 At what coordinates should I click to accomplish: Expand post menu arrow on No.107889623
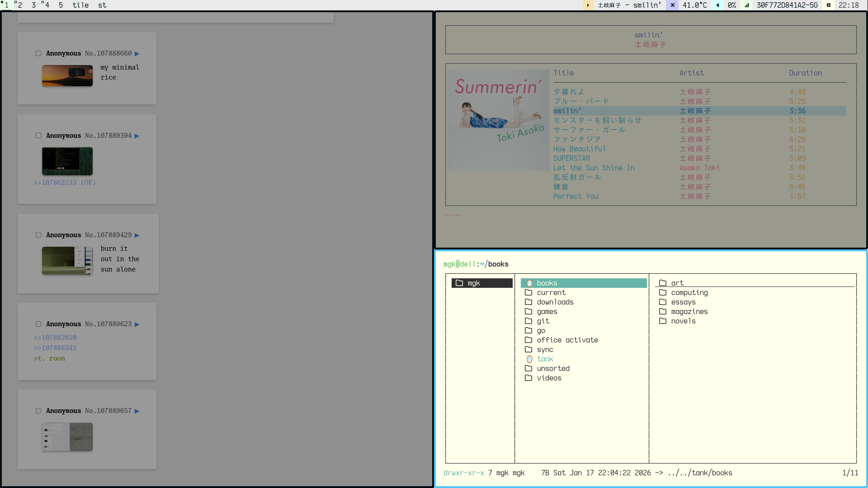(x=137, y=324)
